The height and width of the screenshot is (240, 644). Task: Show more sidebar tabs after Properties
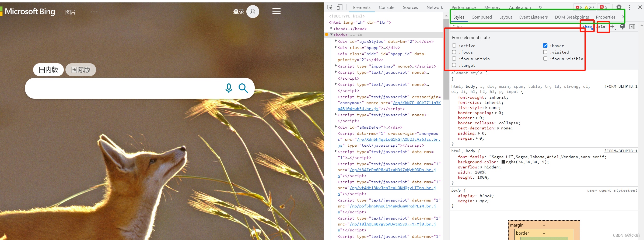[623, 17]
